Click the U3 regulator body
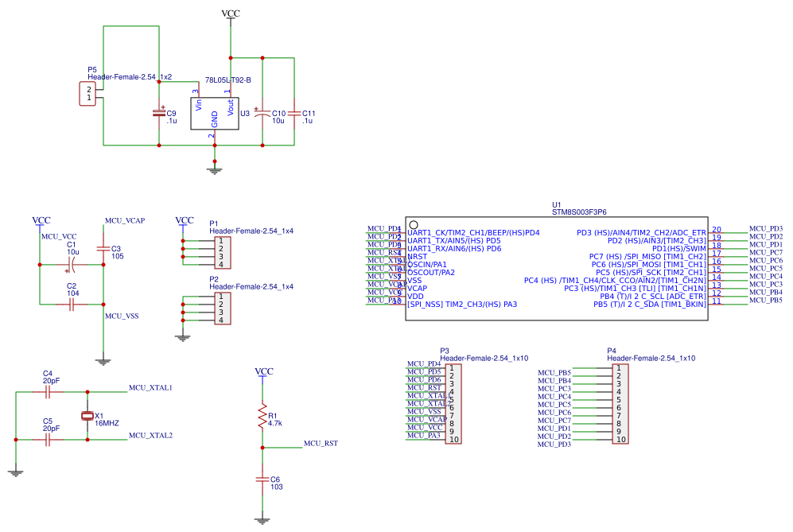The width and height of the screenshot is (793, 532). click(215, 113)
